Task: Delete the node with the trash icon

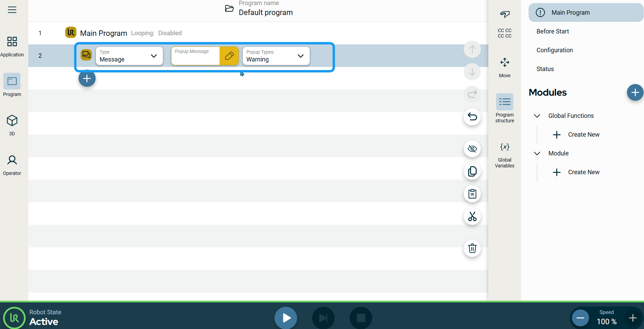Action: [472, 248]
